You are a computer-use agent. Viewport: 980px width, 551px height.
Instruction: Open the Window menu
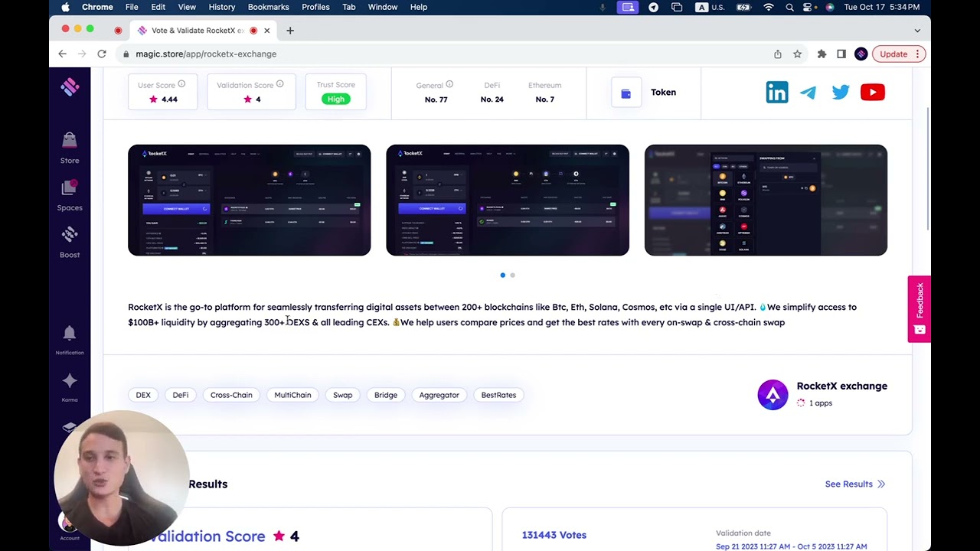tap(382, 7)
